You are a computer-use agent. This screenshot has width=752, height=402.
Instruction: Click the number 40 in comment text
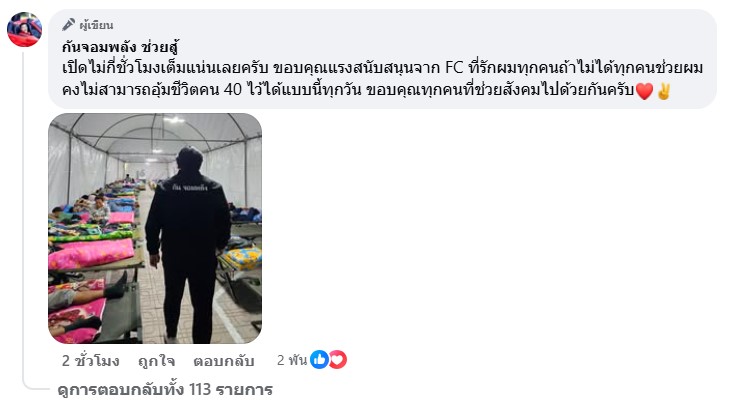pyautogui.click(x=233, y=89)
